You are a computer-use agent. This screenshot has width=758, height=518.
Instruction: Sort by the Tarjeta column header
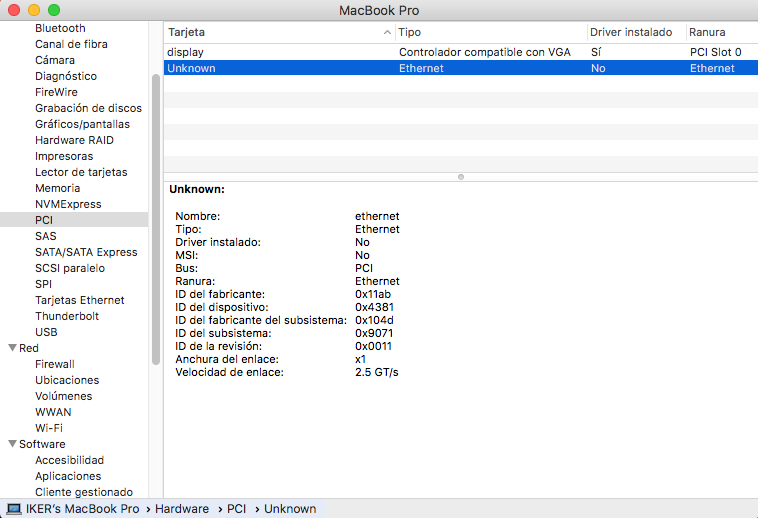pyautogui.click(x=279, y=32)
